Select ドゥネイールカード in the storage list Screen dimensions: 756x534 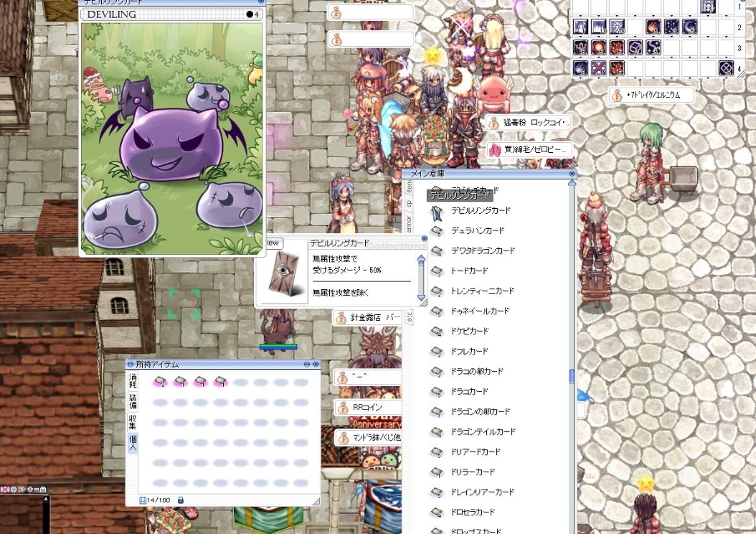click(480, 311)
